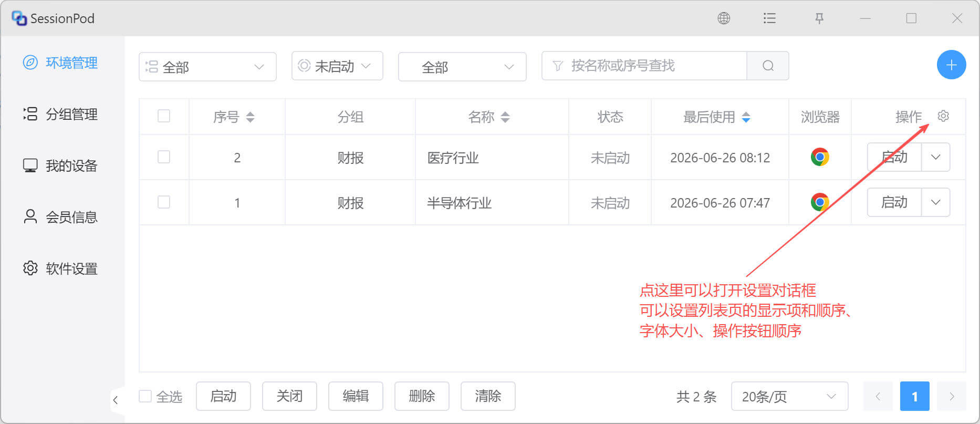
Task: Expand the 启动 dropdown arrow for 半导体行业
Action: point(936,202)
